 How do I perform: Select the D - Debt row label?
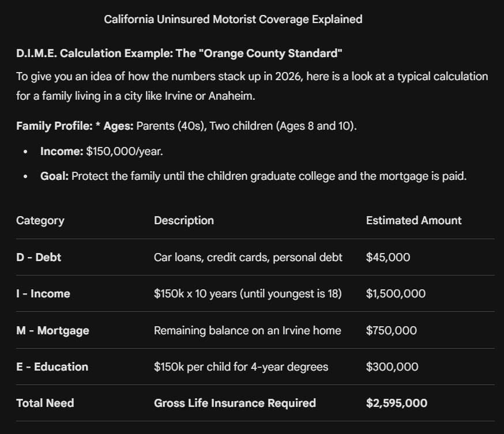[39, 257]
